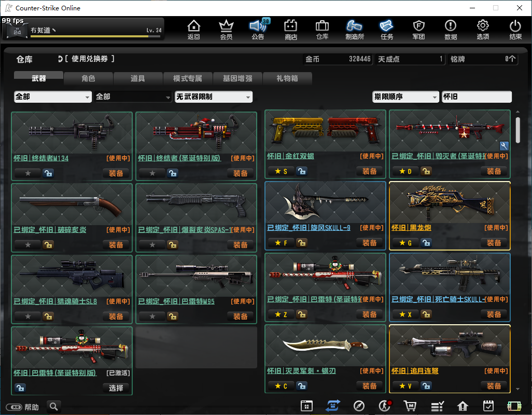Open the 选项 options gear icon

point(483,30)
